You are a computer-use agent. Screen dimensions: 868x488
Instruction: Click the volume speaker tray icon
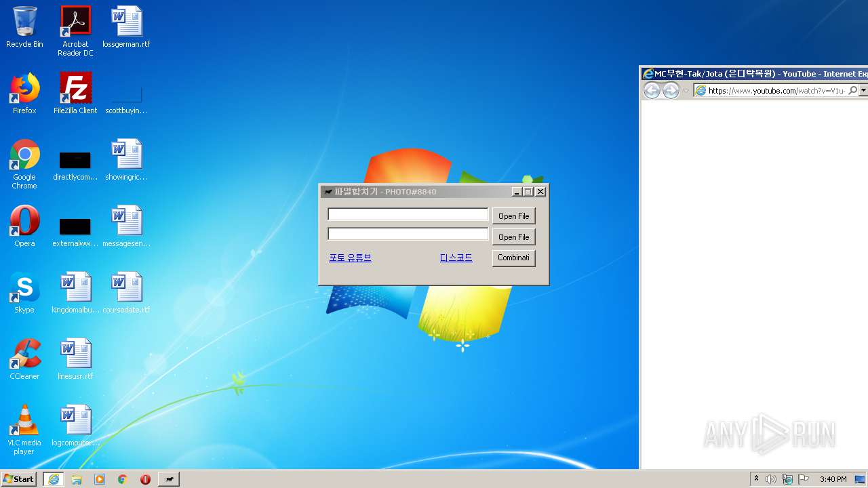[771, 479]
